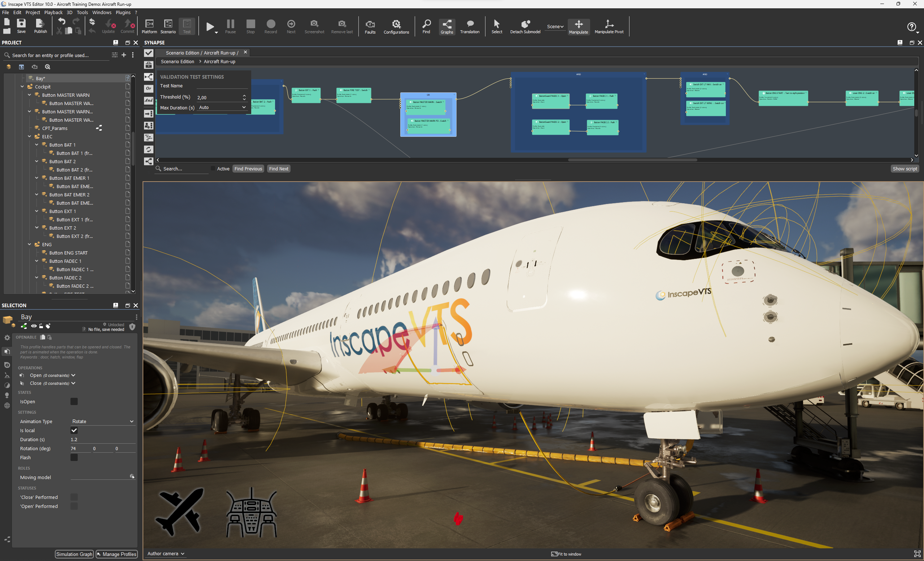Click the Pause playback button
Image resolution: width=924 pixels, height=561 pixels.
click(x=230, y=26)
